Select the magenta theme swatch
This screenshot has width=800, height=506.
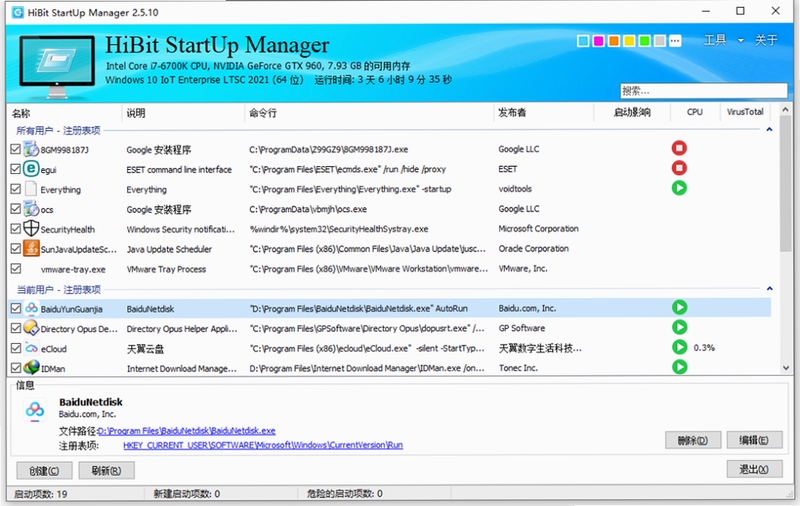click(x=598, y=41)
